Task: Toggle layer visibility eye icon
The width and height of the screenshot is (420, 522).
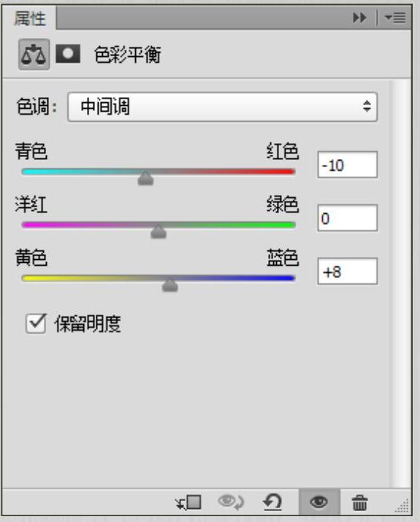Action: click(319, 502)
